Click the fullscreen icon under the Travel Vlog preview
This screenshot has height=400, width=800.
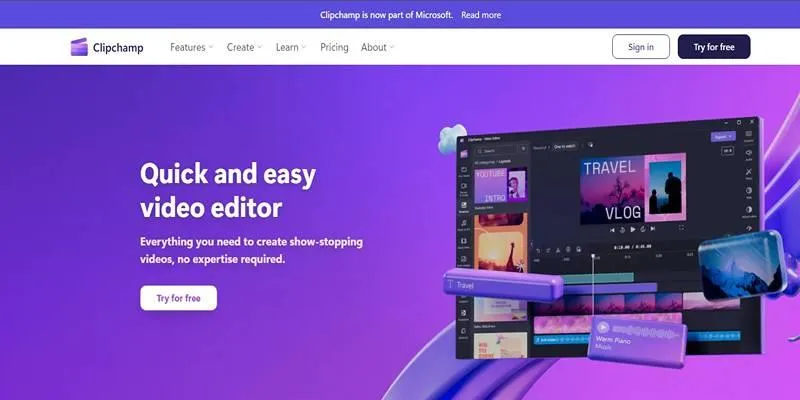(681, 228)
